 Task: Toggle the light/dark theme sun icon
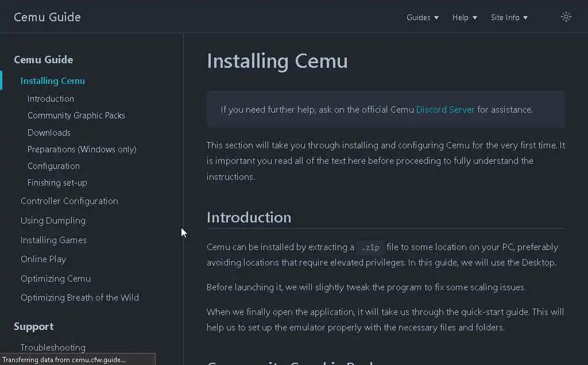click(566, 17)
